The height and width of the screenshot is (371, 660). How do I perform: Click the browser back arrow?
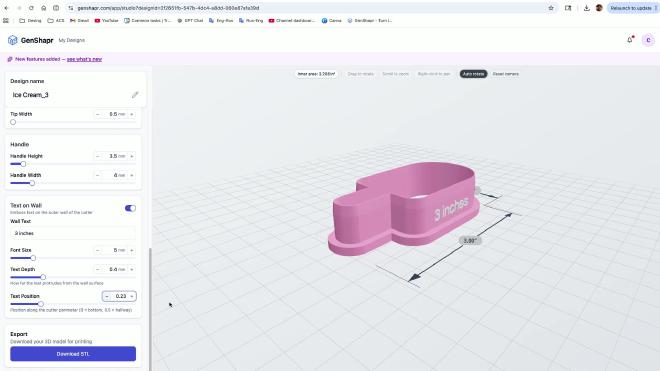(x=6, y=8)
